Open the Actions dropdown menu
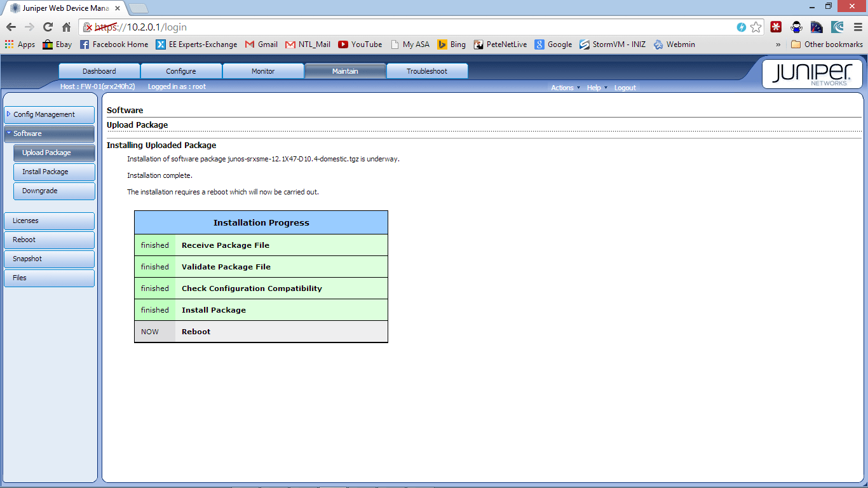This screenshot has width=868, height=488. pyautogui.click(x=563, y=88)
